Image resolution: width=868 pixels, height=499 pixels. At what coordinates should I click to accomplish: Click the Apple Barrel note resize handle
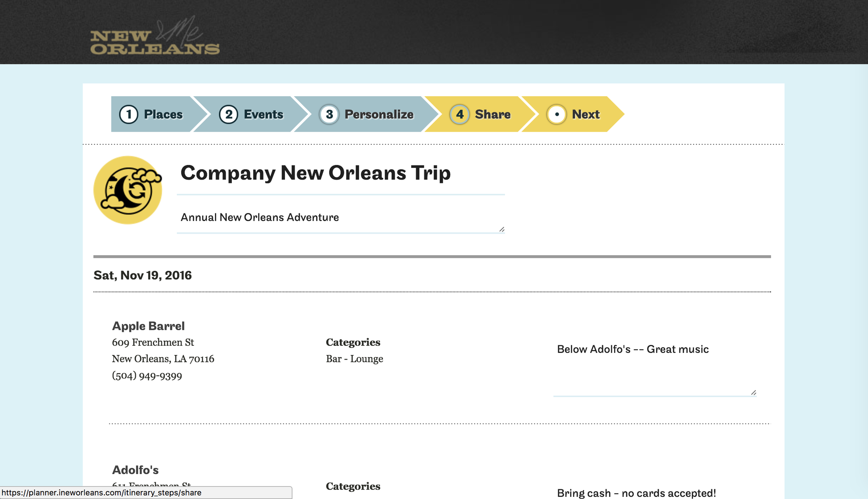(753, 393)
